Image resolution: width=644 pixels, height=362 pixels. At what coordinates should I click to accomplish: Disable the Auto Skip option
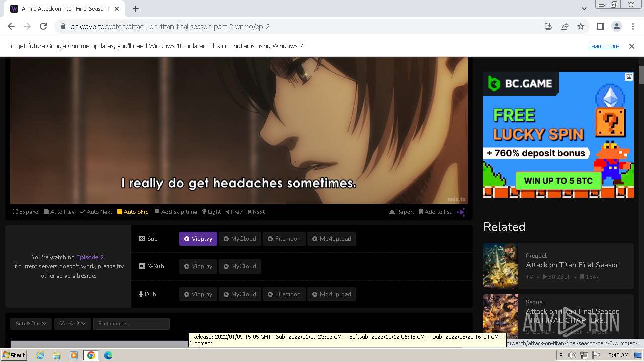(x=133, y=212)
